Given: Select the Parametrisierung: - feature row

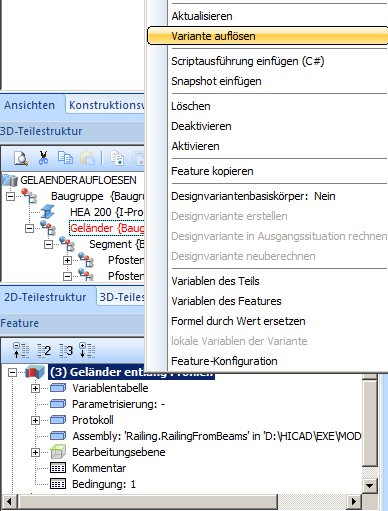Looking at the screenshot, I should point(119,404).
